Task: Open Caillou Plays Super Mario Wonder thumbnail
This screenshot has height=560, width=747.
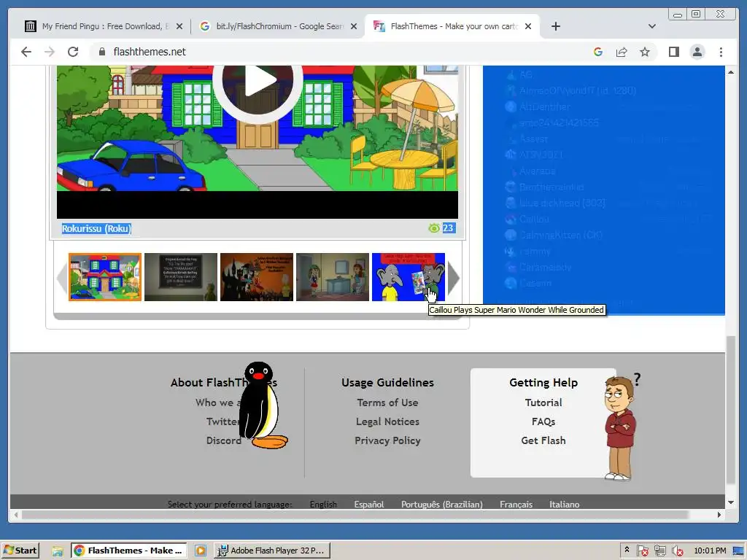Action: click(409, 276)
